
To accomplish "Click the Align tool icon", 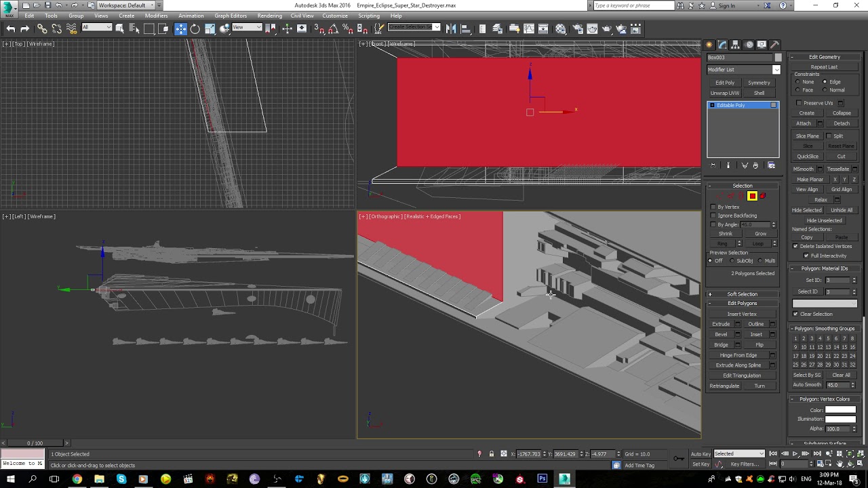I will coord(466,28).
